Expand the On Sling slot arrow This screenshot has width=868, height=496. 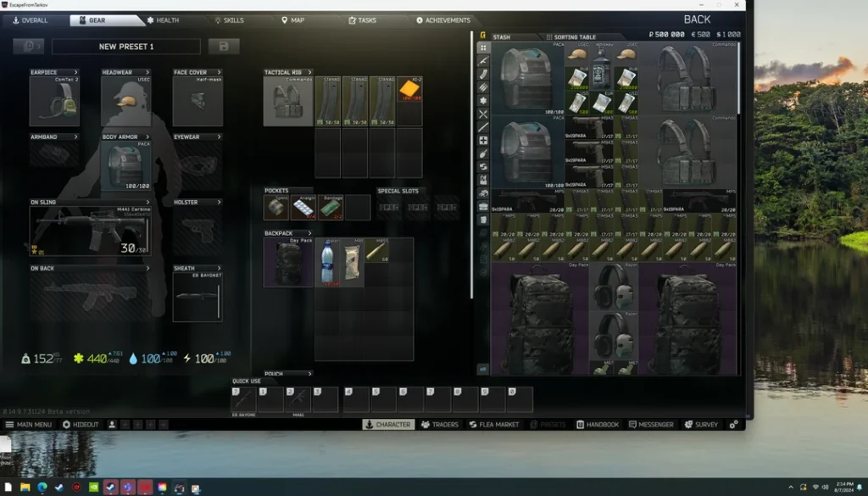coord(147,202)
